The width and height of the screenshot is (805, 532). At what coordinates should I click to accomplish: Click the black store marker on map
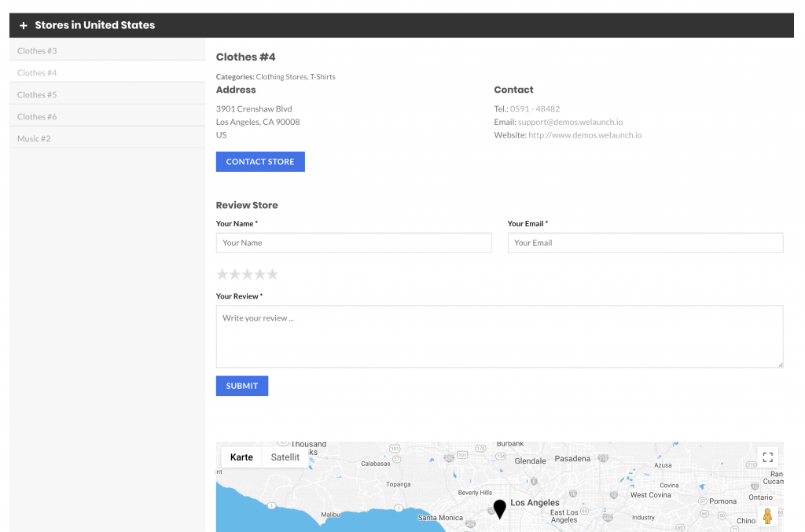[499, 509]
